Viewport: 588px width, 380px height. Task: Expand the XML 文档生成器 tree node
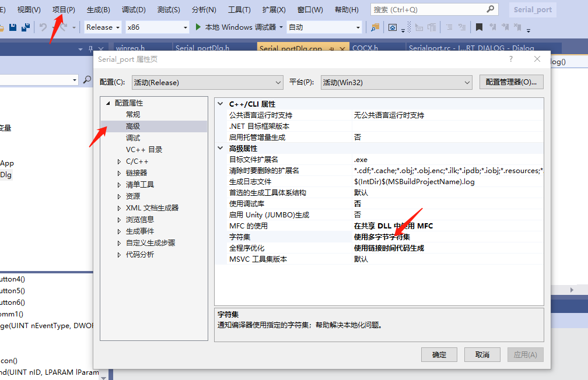[119, 208]
